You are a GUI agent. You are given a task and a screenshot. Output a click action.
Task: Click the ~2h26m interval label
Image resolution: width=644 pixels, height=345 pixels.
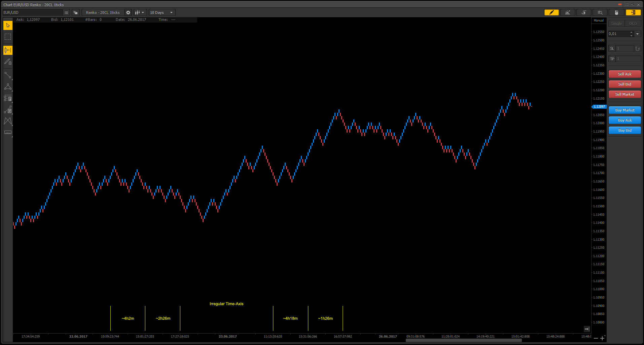163,318
